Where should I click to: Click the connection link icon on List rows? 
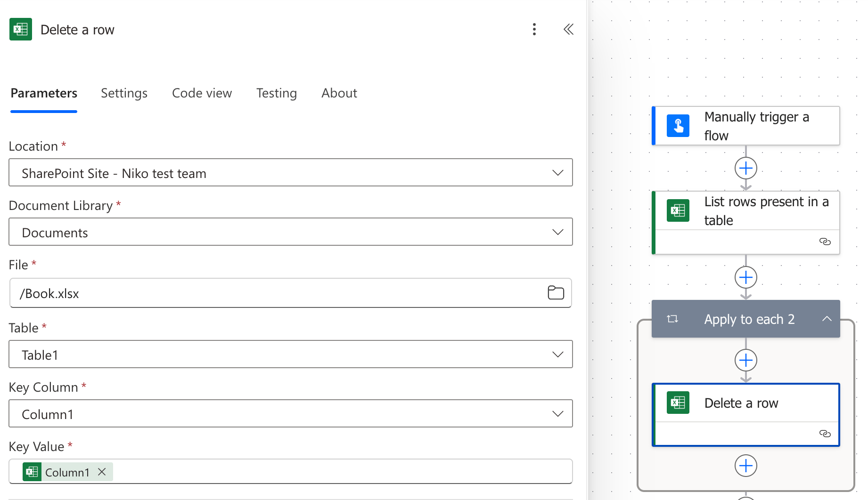(825, 242)
